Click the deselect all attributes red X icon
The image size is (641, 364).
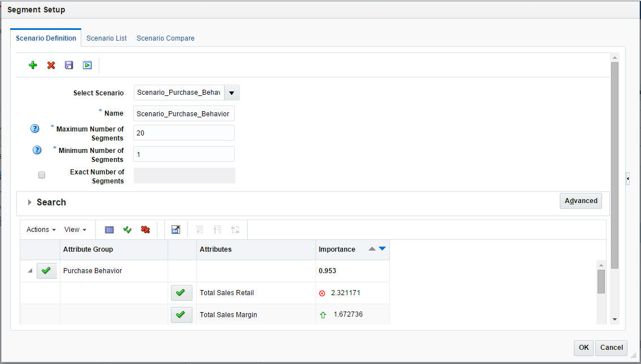145,230
